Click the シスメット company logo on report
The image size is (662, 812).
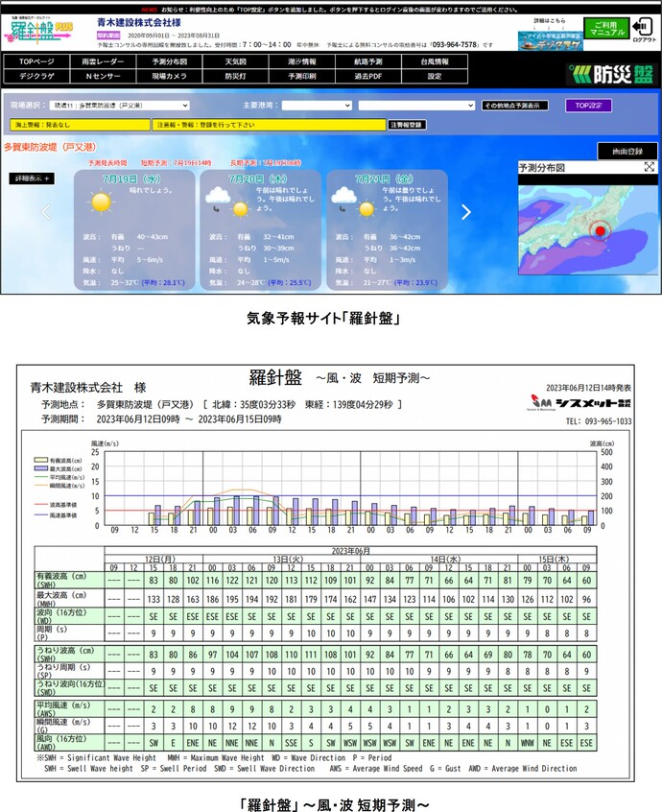coord(580,402)
